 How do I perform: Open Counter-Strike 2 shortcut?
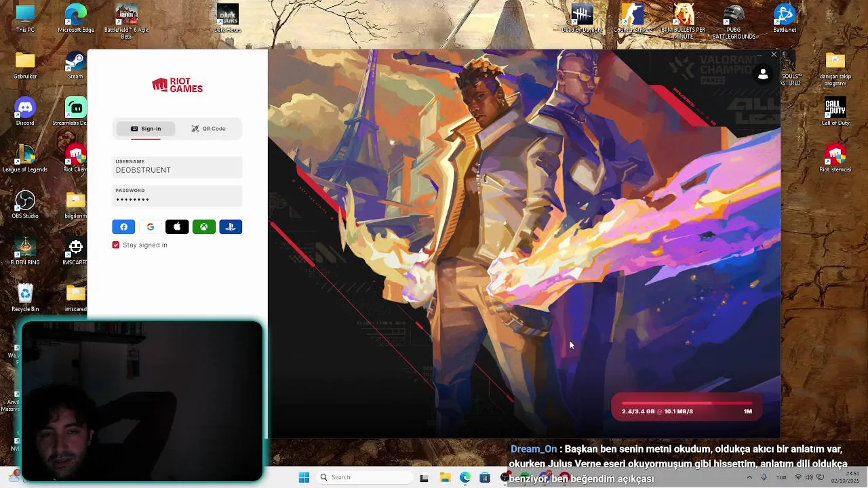click(632, 18)
